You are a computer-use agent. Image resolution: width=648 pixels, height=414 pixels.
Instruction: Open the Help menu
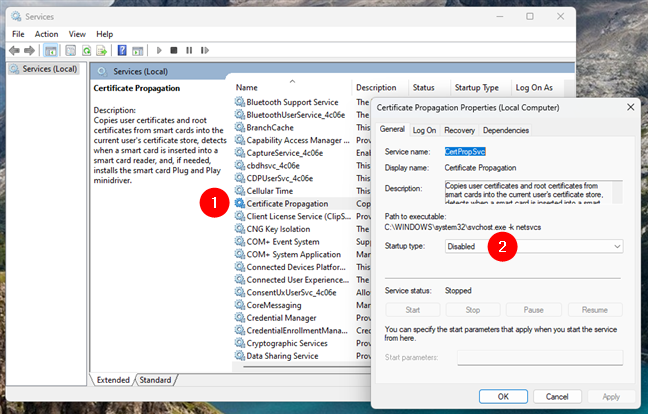click(105, 34)
